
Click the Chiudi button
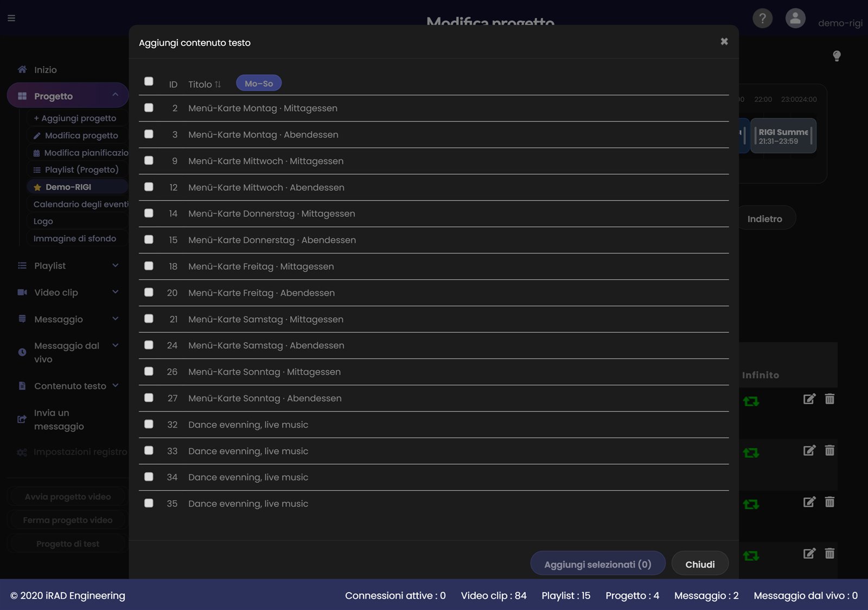[x=700, y=564]
